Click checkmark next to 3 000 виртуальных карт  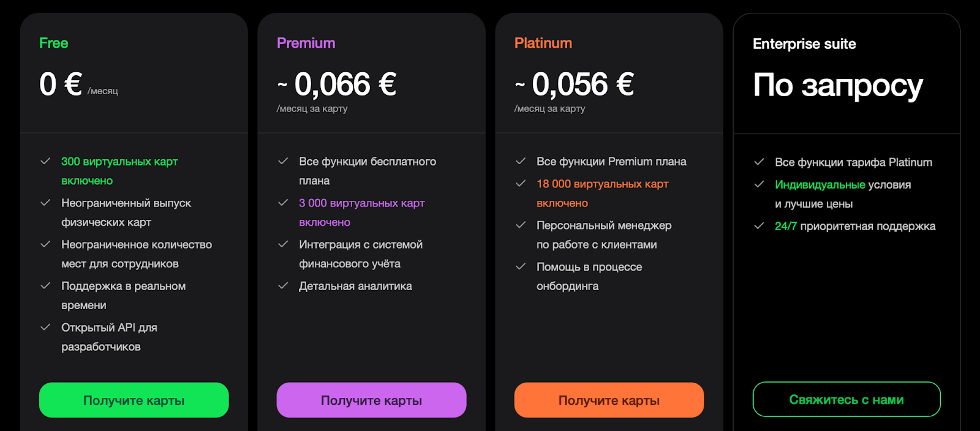coord(283,202)
